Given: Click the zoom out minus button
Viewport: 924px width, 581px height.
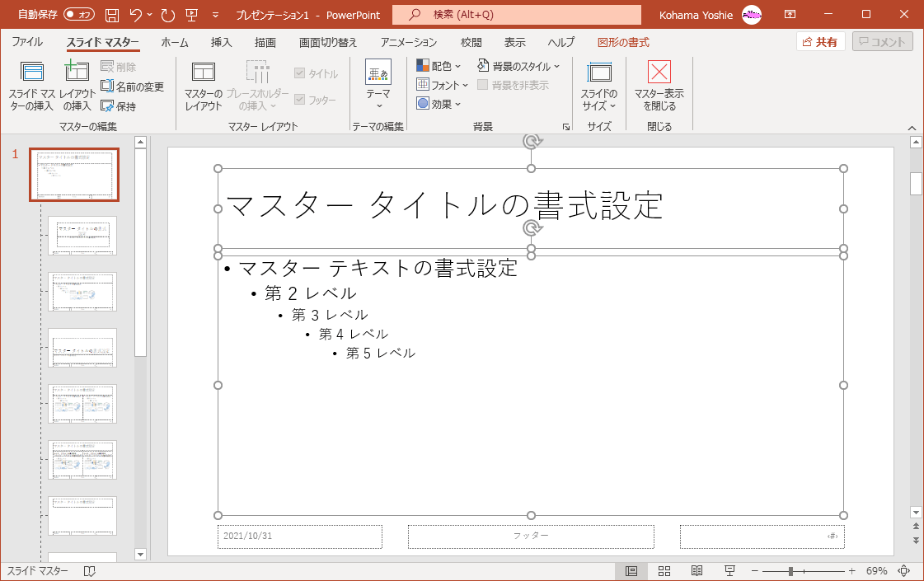Looking at the screenshot, I should pyautogui.click(x=754, y=571).
